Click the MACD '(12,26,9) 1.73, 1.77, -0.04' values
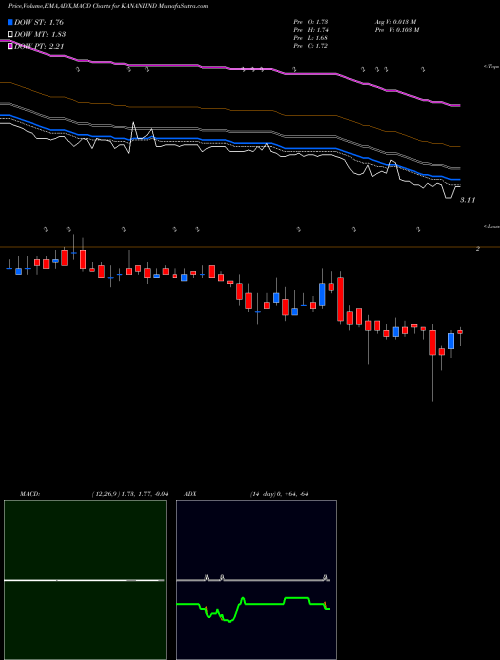 tap(130, 494)
